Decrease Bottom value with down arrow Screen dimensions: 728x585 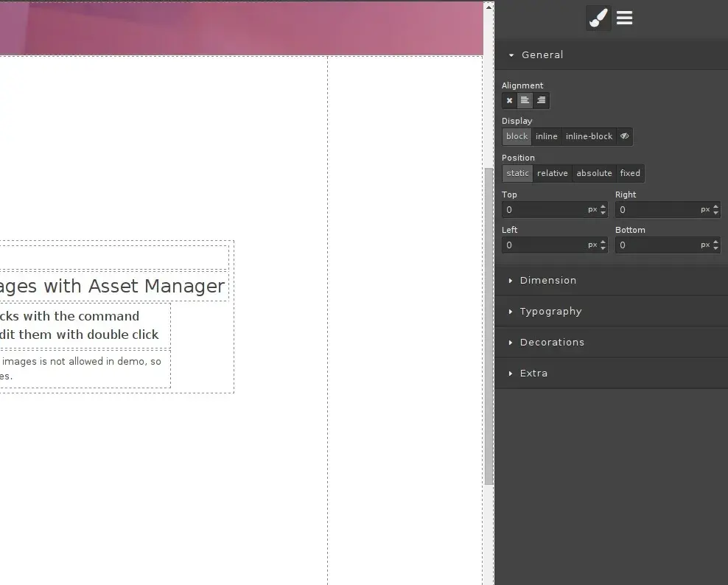(716, 248)
